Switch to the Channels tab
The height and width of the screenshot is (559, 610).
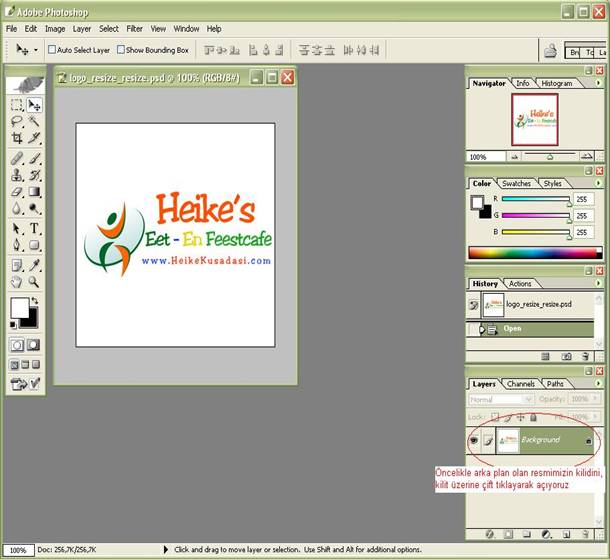pyautogui.click(x=520, y=384)
